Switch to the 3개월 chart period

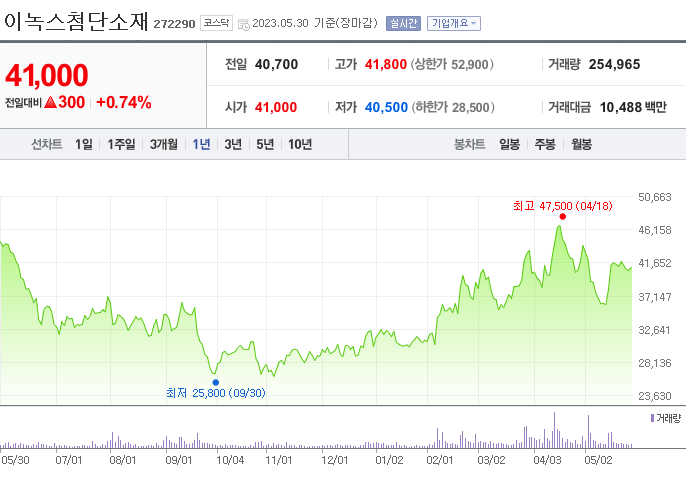pyautogui.click(x=164, y=144)
